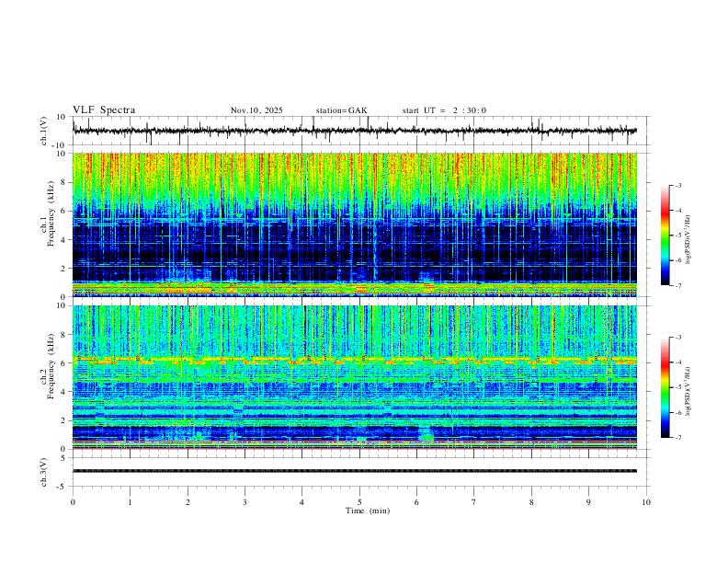
Task: Click the "start UT = 2 :30: 0" text
Action: coord(444,110)
